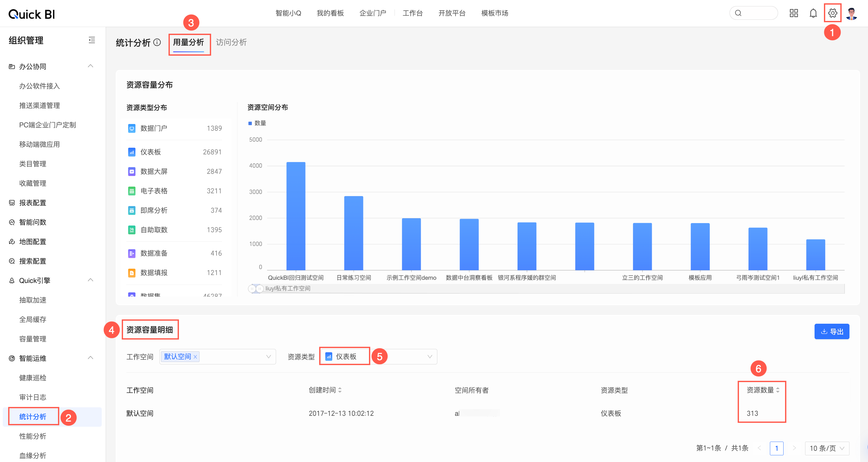868x462 pixels.
Task: Click the QuickBI回归测试空间 bar in chart
Action: (x=296, y=216)
